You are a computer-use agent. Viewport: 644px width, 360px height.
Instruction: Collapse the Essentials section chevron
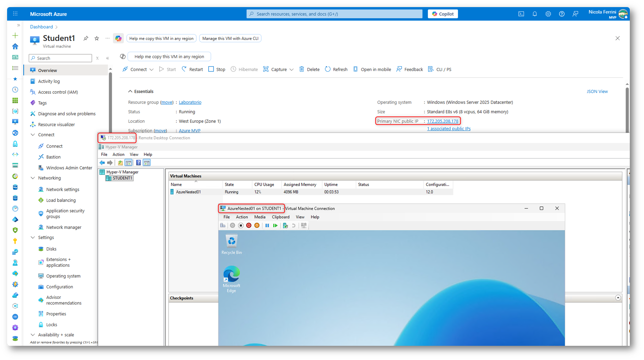point(130,91)
